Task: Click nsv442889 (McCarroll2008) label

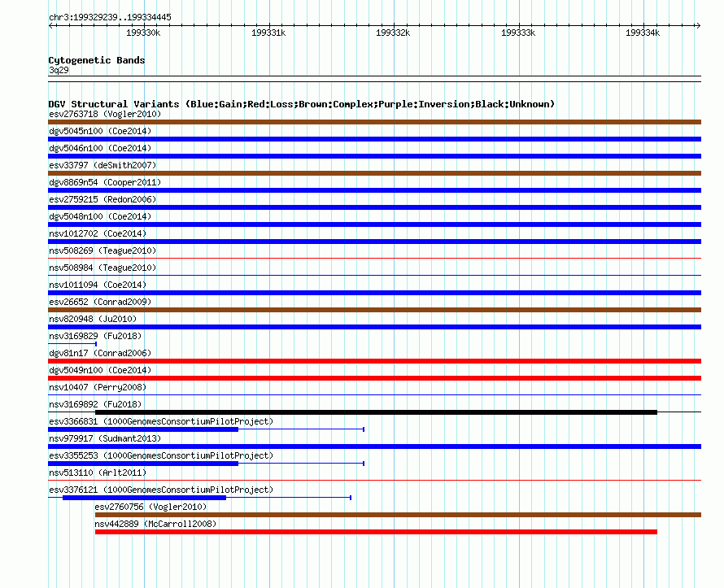Action: [x=155, y=524]
